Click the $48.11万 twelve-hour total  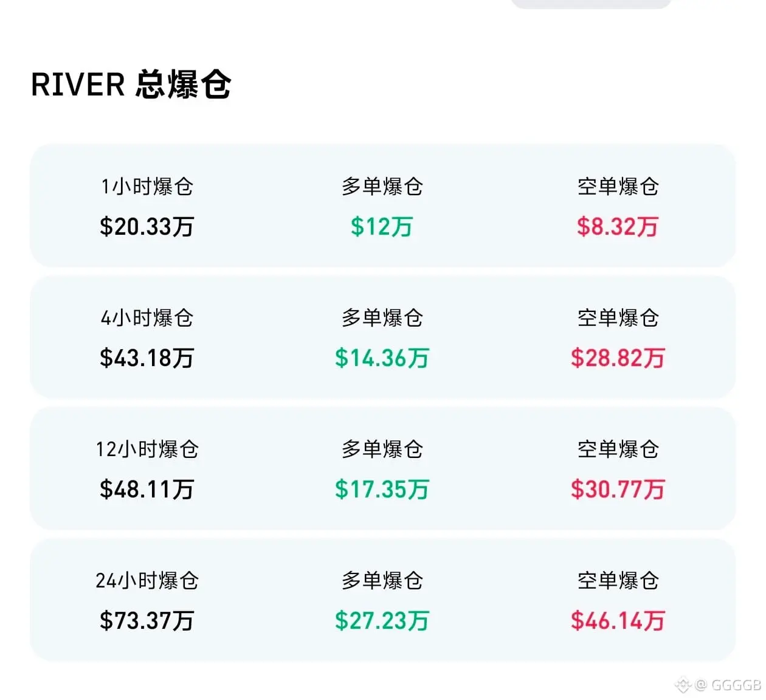point(147,490)
